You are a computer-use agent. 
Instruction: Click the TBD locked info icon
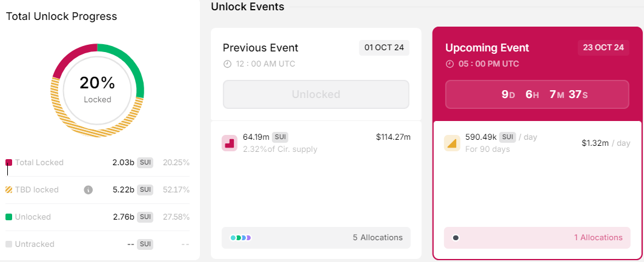[88, 190]
